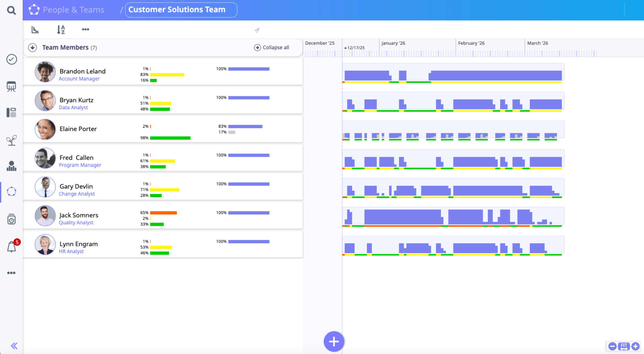
Task: Click the sort A-Z toolbar icon
Action: (61, 29)
